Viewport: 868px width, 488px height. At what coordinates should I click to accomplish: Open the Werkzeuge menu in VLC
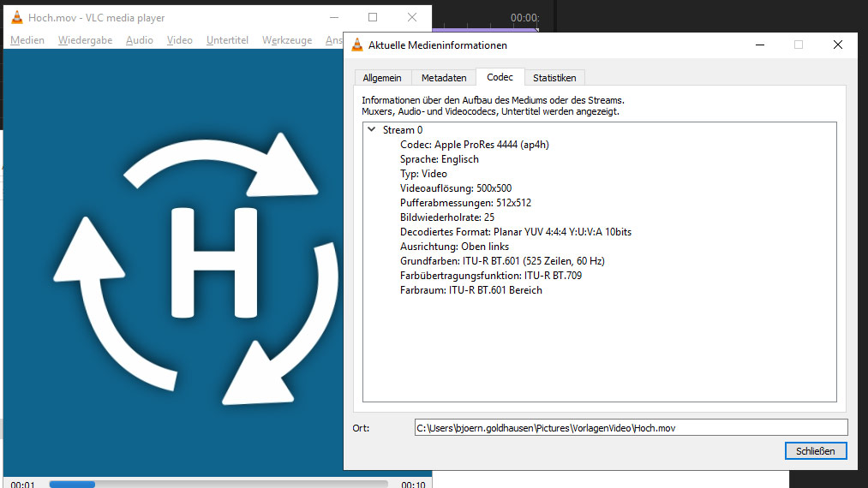(287, 40)
